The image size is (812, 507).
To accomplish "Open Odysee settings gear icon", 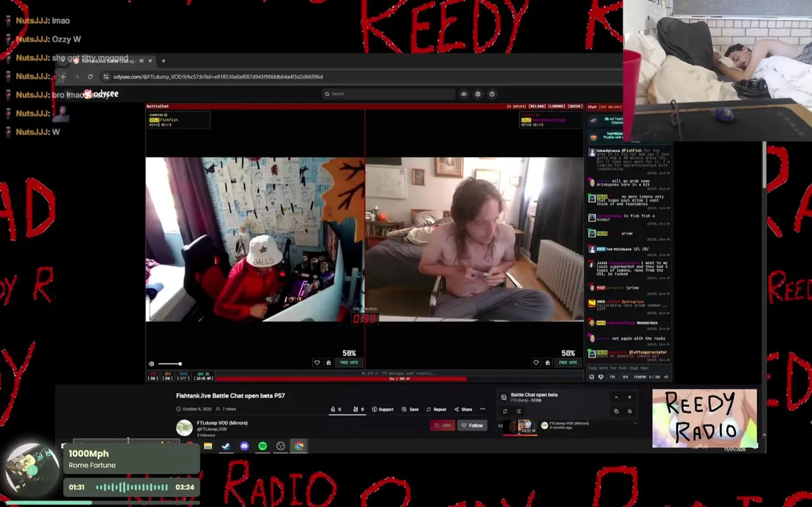I will pyautogui.click(x=478, y=94).
